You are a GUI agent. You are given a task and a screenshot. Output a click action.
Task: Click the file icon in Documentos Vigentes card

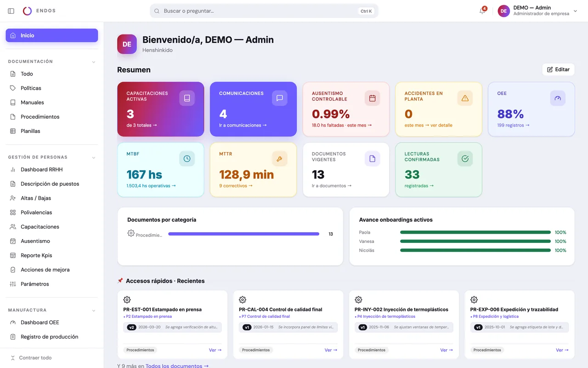(x=372, y=159)
